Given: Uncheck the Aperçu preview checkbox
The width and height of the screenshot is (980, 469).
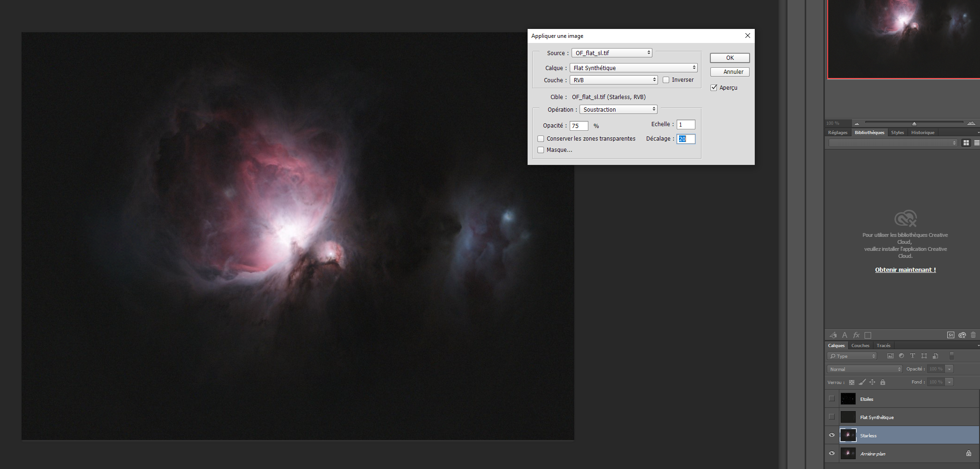Looking at the screenshot, I should [x=714, y=87].
